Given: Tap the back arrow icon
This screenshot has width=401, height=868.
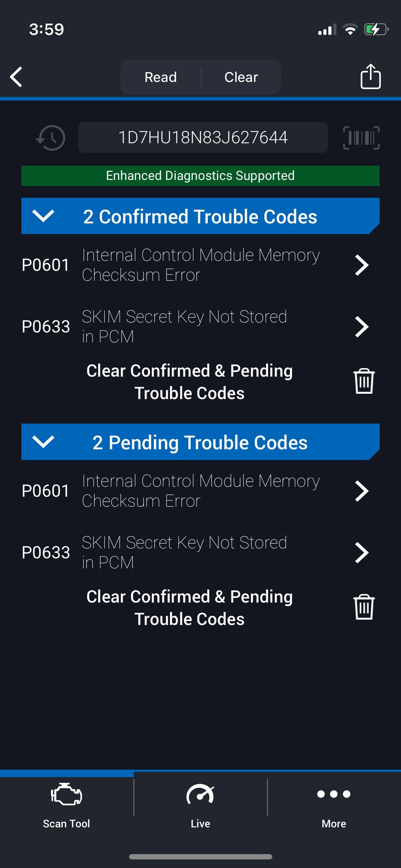Looking at the screenshot, I should coord(16,77).
